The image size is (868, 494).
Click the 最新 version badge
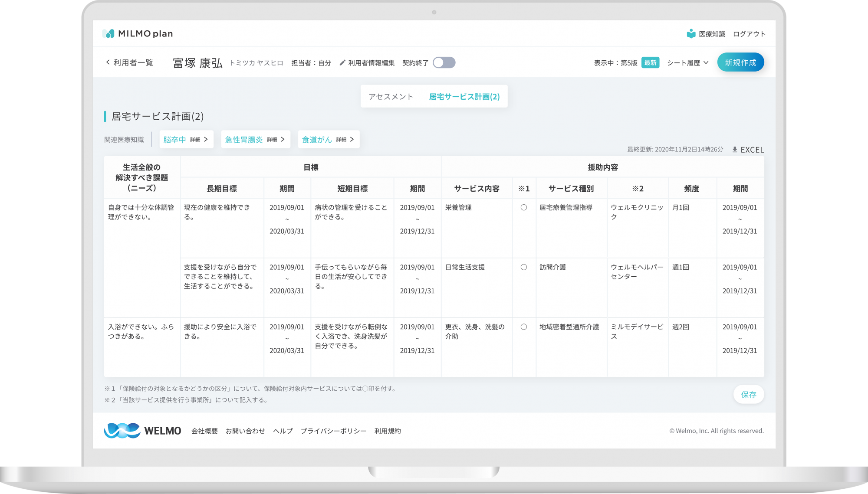[650, 63]
